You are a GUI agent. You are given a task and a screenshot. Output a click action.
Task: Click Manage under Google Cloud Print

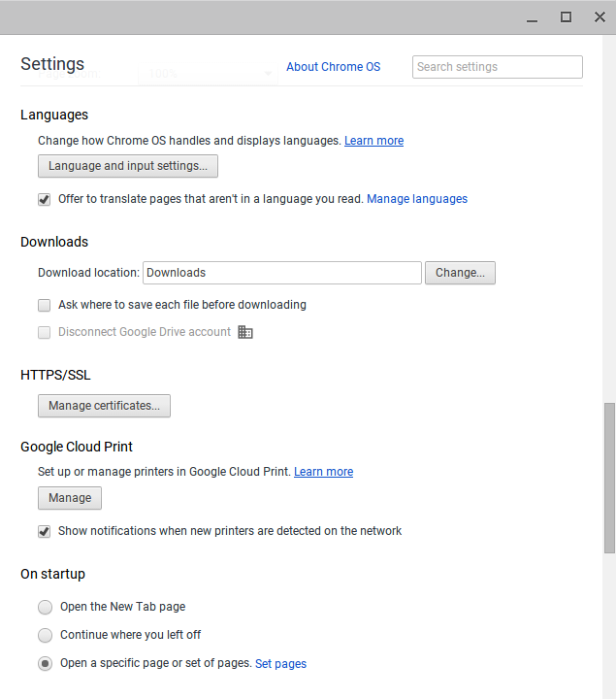[x=70, y=498]
